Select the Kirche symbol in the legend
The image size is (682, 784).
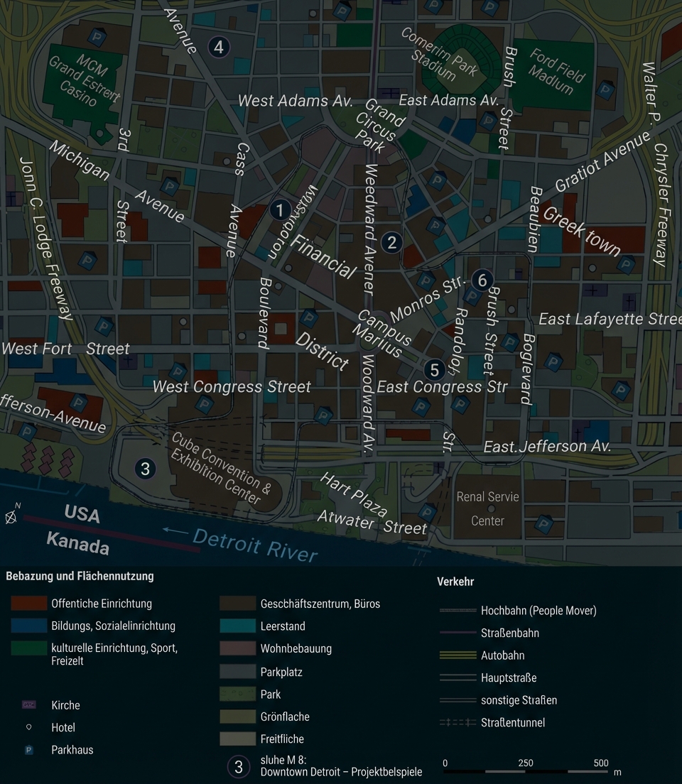pos(27,705)
